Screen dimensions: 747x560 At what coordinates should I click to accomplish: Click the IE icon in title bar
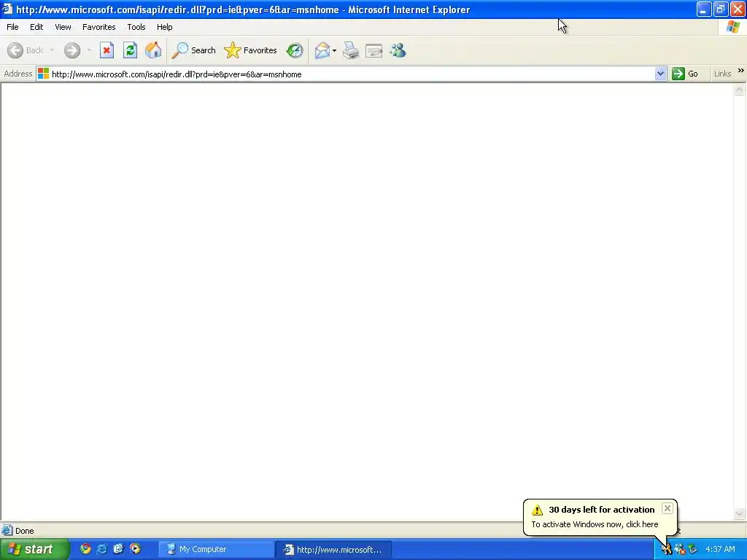(x=7, y=9)
